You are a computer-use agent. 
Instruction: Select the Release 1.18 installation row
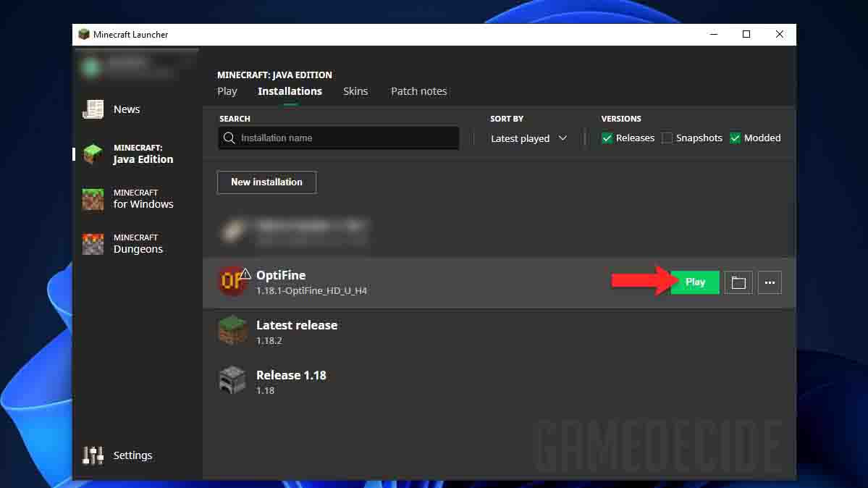(x=500, y=382)
